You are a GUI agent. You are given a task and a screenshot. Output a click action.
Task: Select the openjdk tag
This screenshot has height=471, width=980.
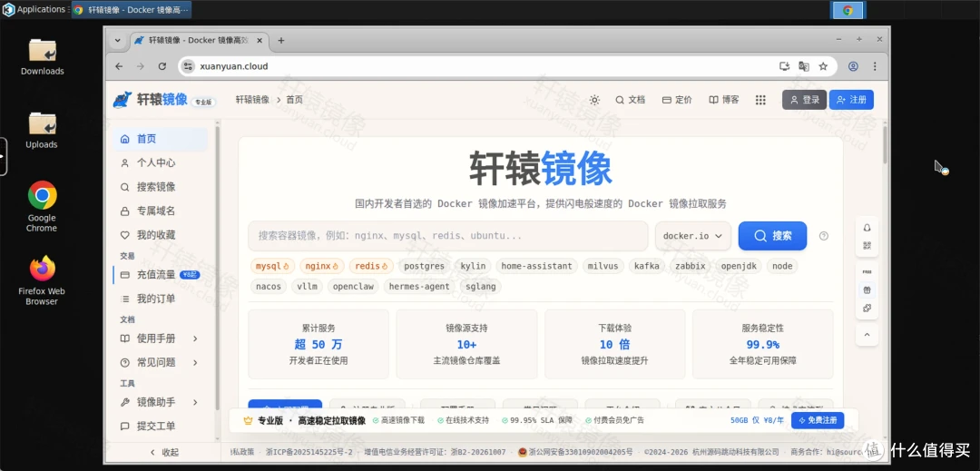(739, 266)
